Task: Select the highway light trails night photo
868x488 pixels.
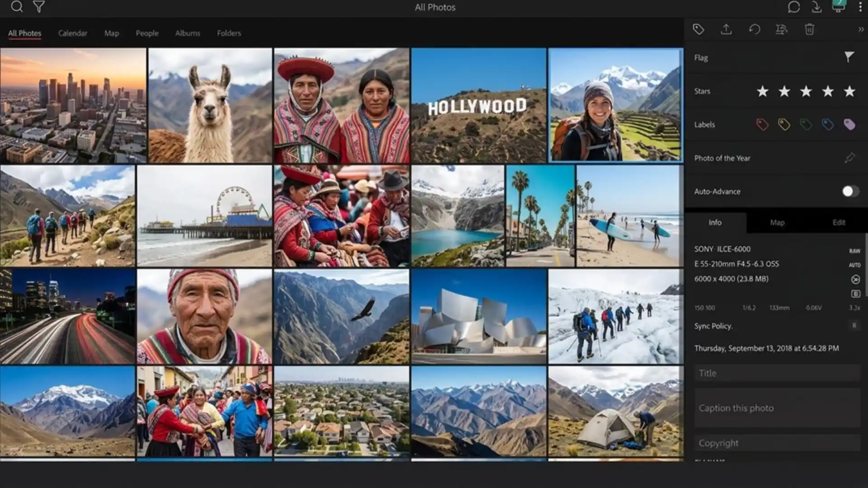Action: coord(68,317)
